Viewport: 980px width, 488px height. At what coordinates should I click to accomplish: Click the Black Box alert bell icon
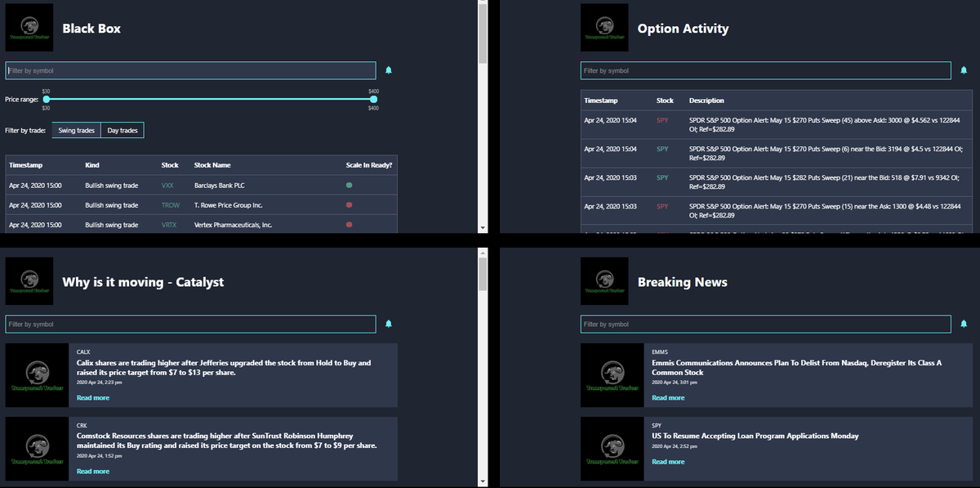click(x=389, y=70)
